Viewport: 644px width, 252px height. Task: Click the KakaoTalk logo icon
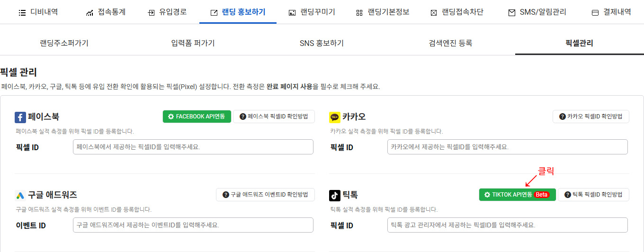pyautogui.click(x=335, y=117)
